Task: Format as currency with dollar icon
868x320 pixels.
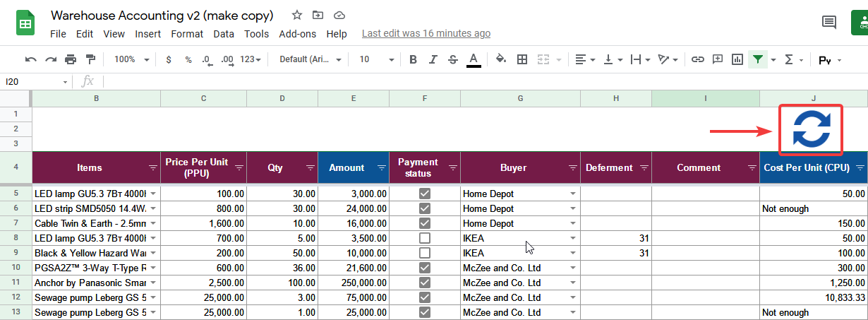Action: click(x=169, y=59)
